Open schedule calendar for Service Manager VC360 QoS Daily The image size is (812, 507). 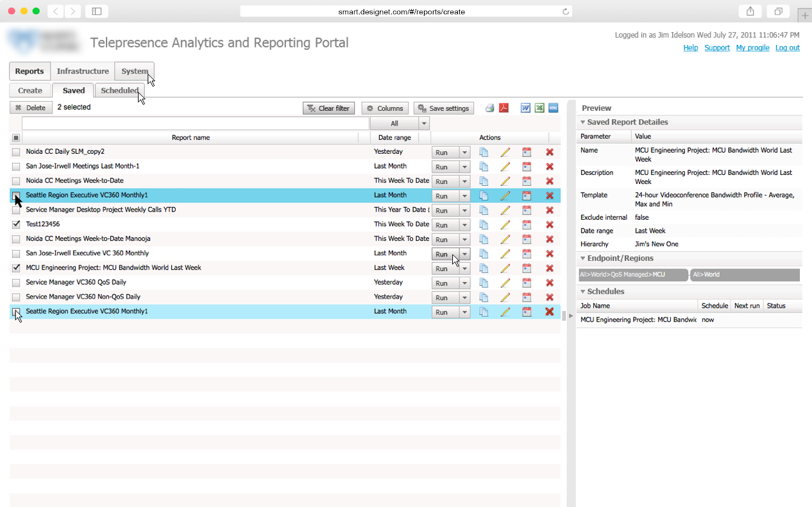527,283
